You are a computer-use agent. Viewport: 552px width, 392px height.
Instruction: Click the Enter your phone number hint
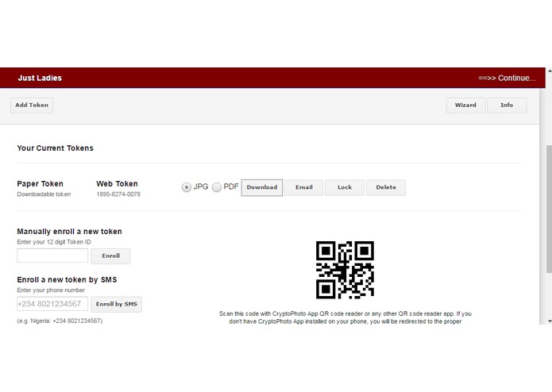coord(51,290)
